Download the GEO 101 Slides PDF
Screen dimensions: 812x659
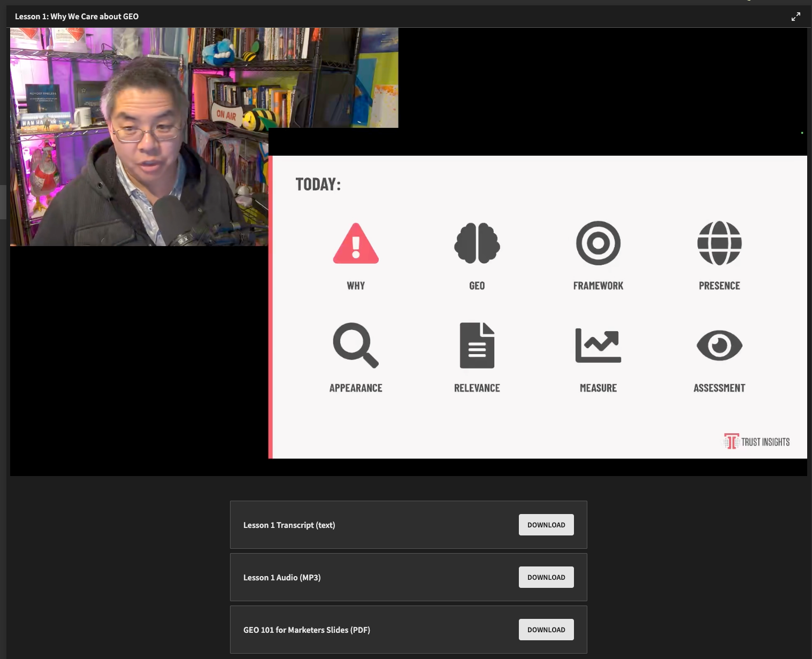[x=546, y=630]
